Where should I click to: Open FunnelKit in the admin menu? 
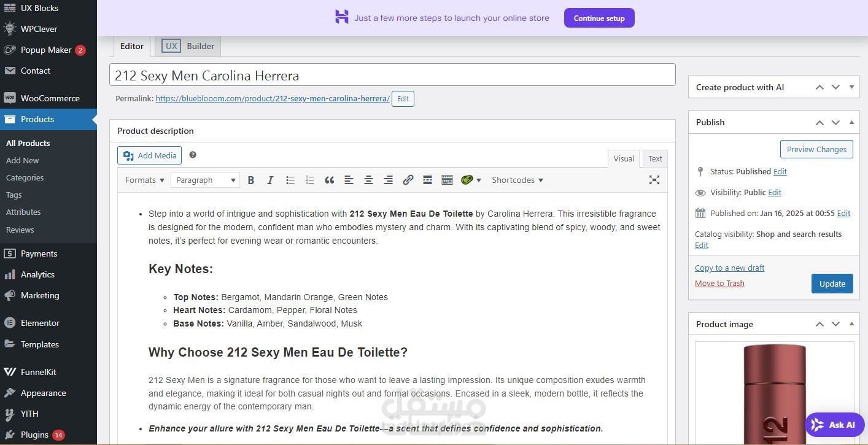[48, 372]
